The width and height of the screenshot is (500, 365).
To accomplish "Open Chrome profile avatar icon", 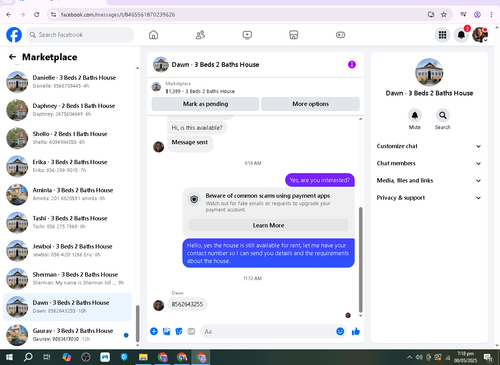I will pos(477,14).
